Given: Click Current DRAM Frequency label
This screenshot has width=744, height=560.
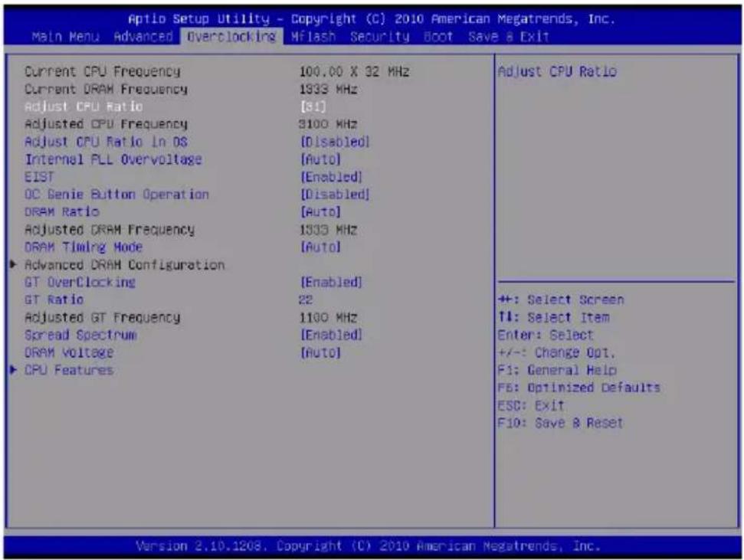Looking at the screenshot, I should coord(106,89).
